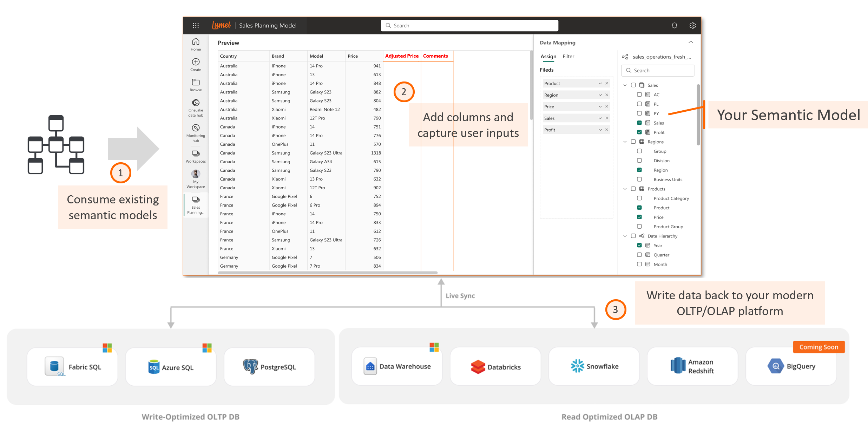Select the Assign tab
Screen dimensions: 868x431
click(x=548, y=57)
